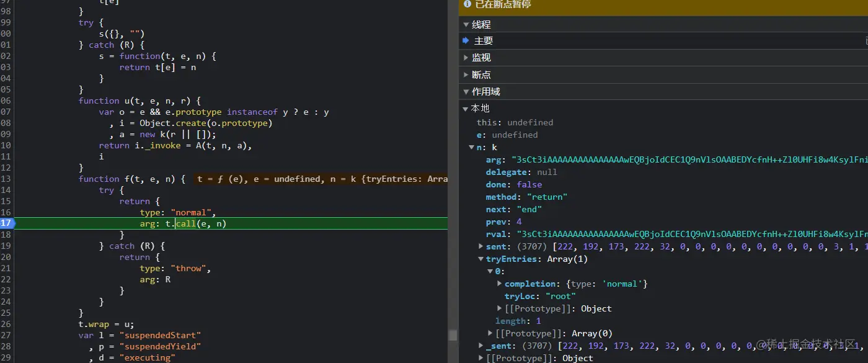Screen dimensions: 868x363
Task: Click 'return t[e] = n' code line
Action: pyautogui.click(x=157, y=67)
